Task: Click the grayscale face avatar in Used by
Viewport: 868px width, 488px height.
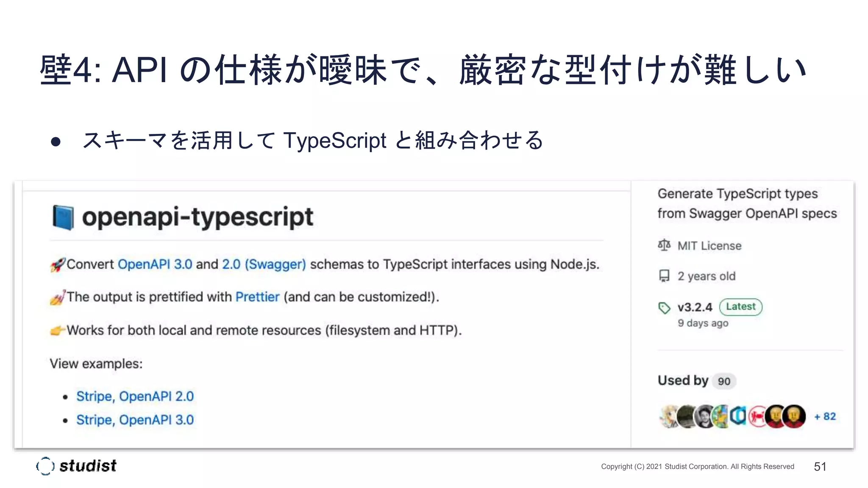Action: click(705, 416)
